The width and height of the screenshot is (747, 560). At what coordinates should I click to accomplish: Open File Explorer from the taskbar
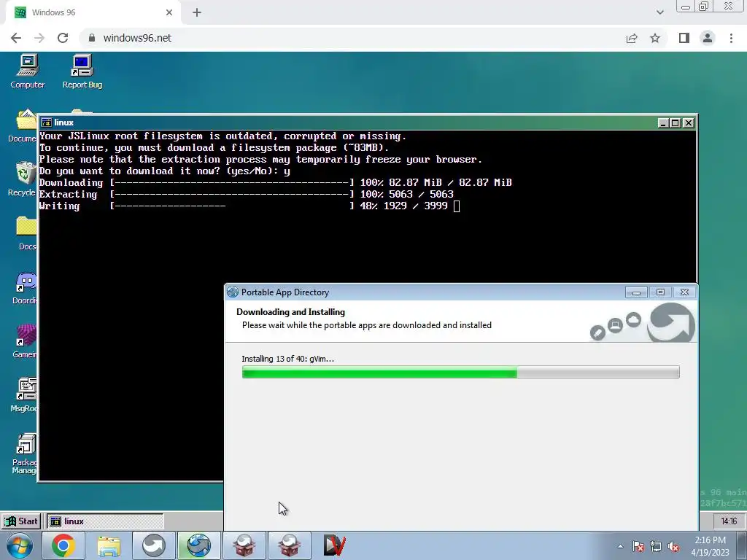click(x=109, y=545)
